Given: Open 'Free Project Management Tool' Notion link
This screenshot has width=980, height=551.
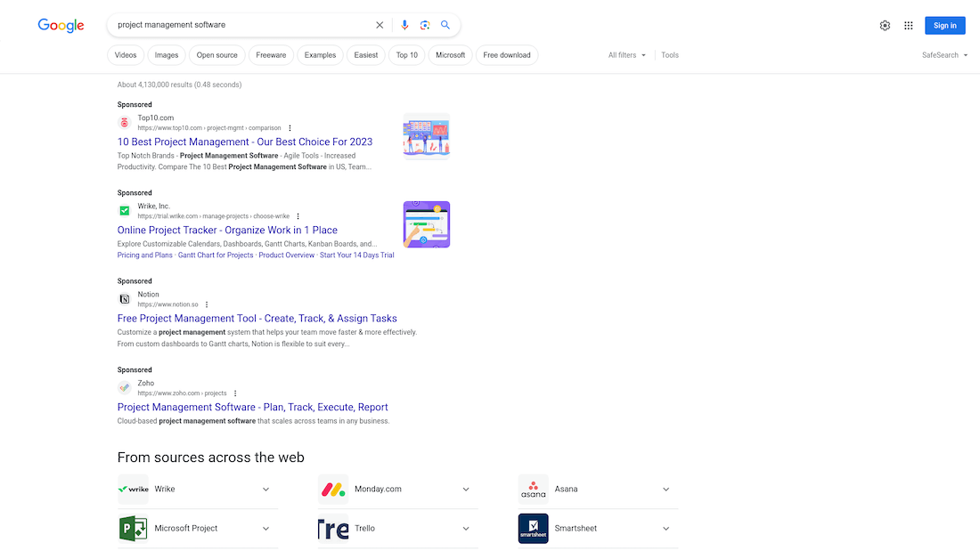Looking at the screenshot, I should click(257, 319).
